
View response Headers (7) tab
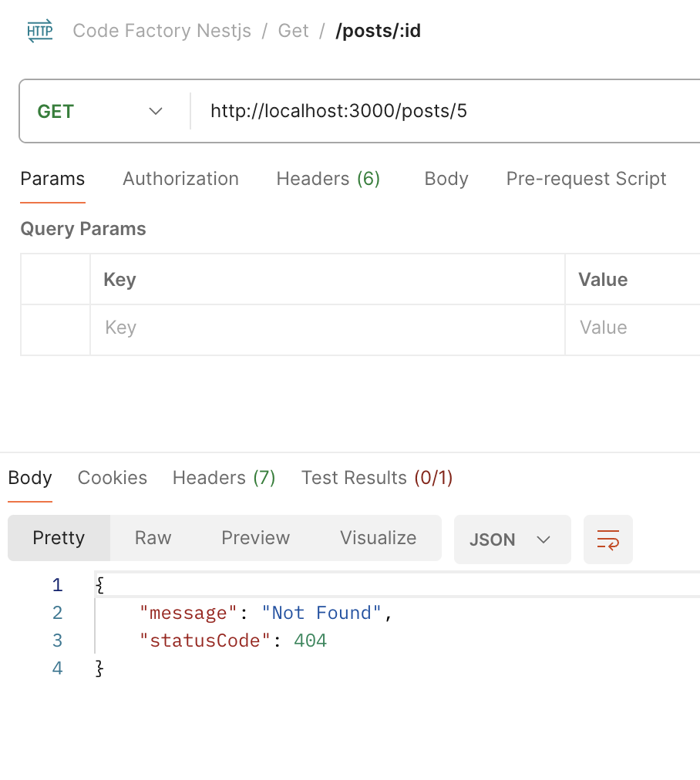224,478
